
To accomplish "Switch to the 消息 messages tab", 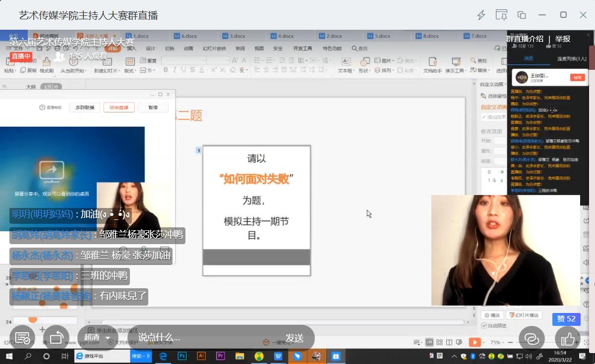I will point(529,58).
